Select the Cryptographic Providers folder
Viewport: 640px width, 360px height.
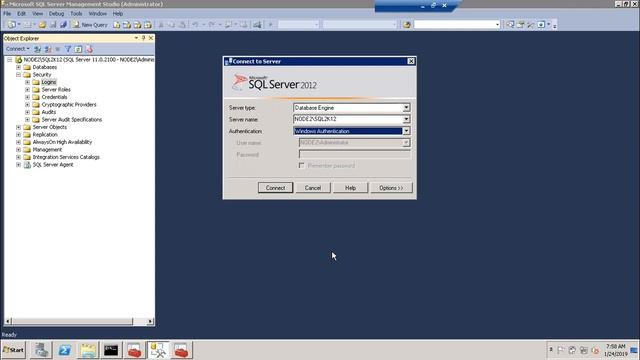click(69, 105)
